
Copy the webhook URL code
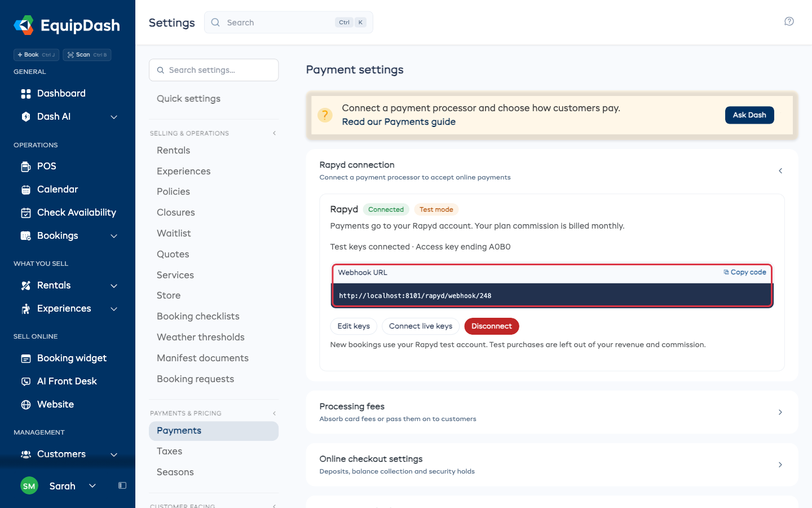click(744, 272)
